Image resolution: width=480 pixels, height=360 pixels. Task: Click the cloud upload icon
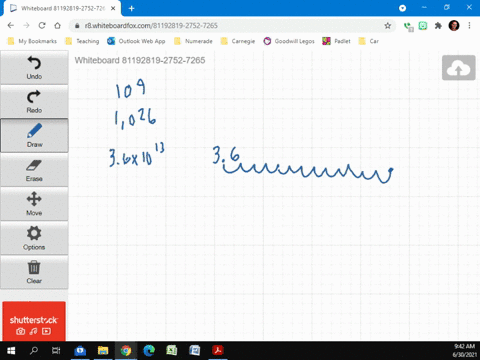click(458, 68)
